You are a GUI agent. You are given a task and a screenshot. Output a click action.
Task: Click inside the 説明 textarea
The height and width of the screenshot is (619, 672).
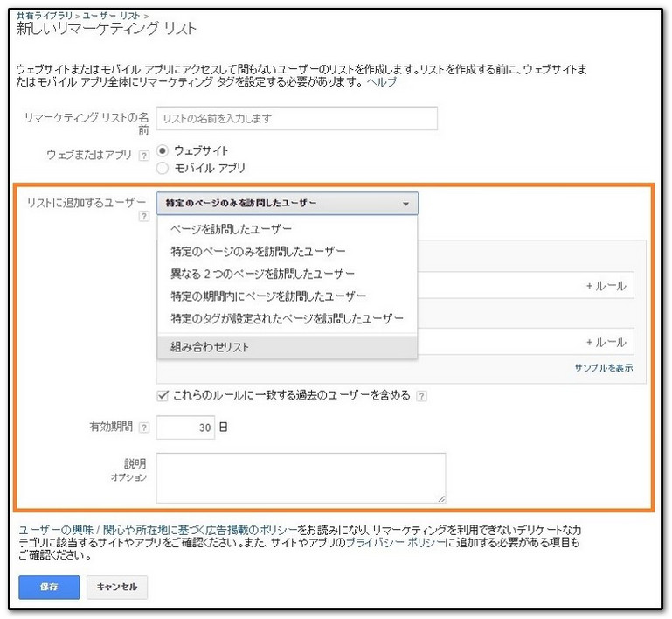point(301,477)
